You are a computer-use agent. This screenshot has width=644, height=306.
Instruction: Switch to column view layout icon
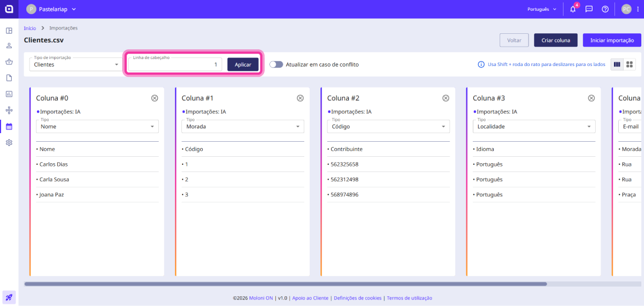click(617, 64)
